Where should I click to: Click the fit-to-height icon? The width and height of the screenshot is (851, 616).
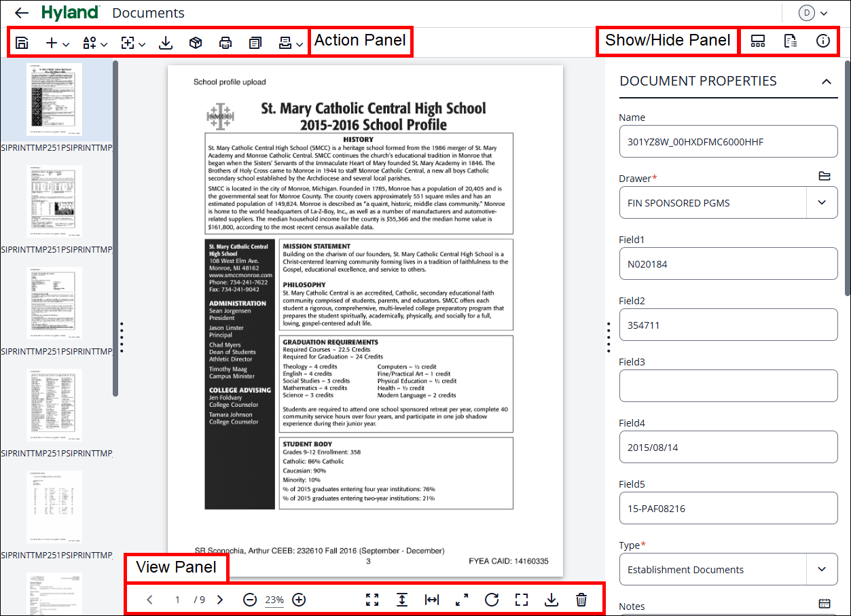tap(402, 600)
